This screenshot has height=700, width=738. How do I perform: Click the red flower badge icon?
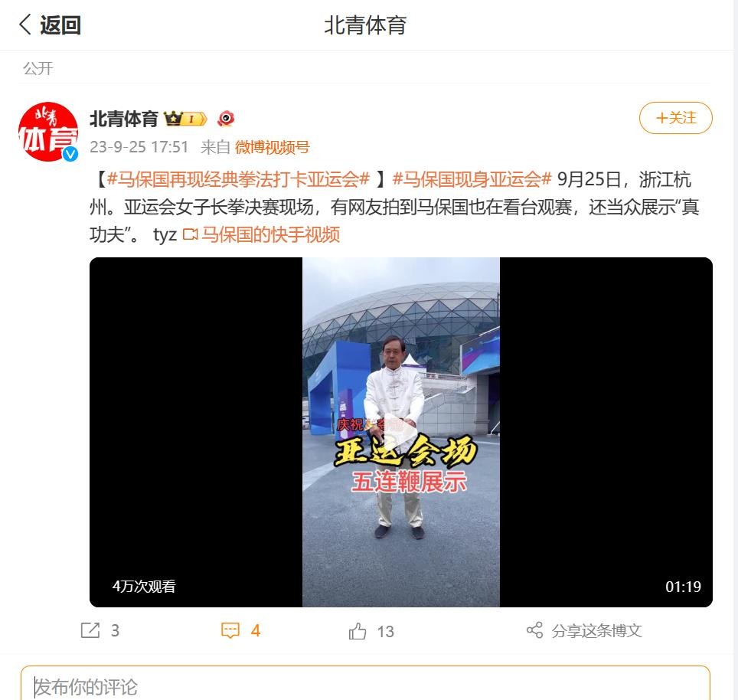pyautogui.click(x=226, y=119)
